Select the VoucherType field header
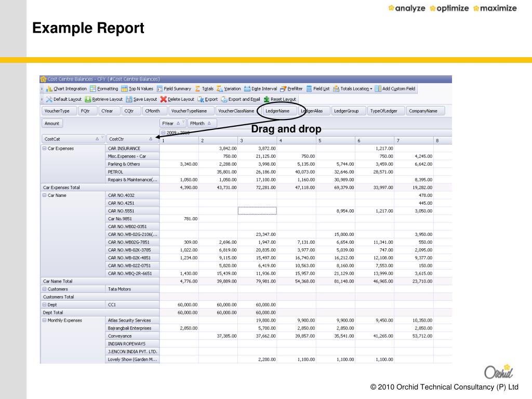532x399 pixels. [59, 111]
